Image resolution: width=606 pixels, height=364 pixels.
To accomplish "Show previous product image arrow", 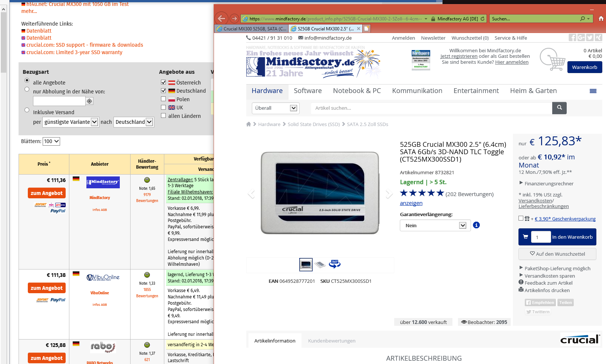I will (251, 193).
